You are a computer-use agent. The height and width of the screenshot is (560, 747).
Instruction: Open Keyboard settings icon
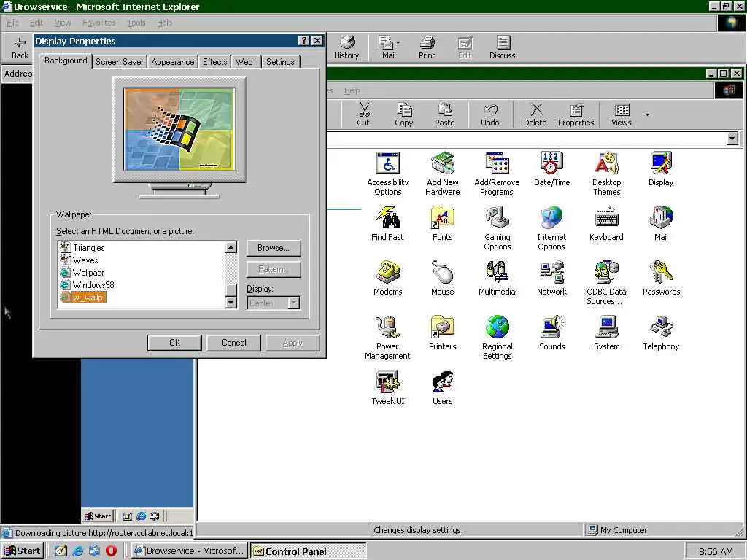point(606,223)
